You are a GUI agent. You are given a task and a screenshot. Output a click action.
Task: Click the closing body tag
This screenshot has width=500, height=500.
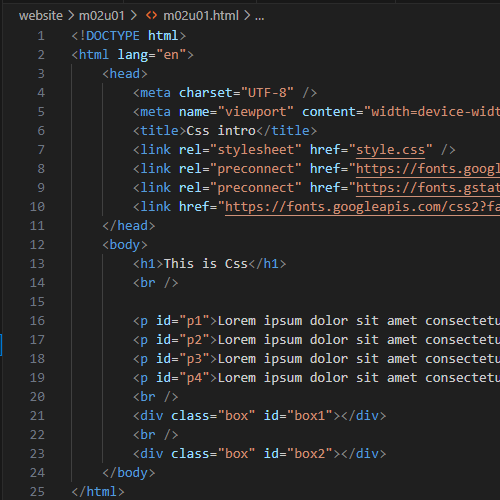point(129,473)
